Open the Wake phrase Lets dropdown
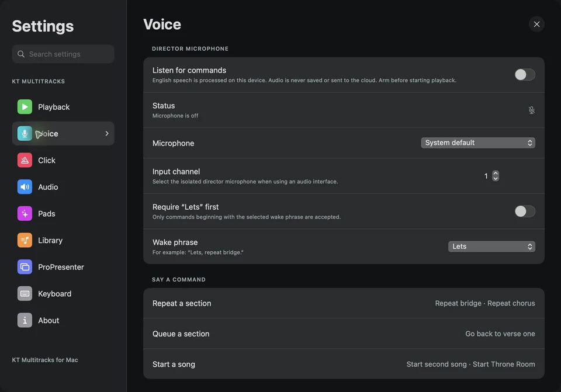561x392 pixels. (491, 247)
